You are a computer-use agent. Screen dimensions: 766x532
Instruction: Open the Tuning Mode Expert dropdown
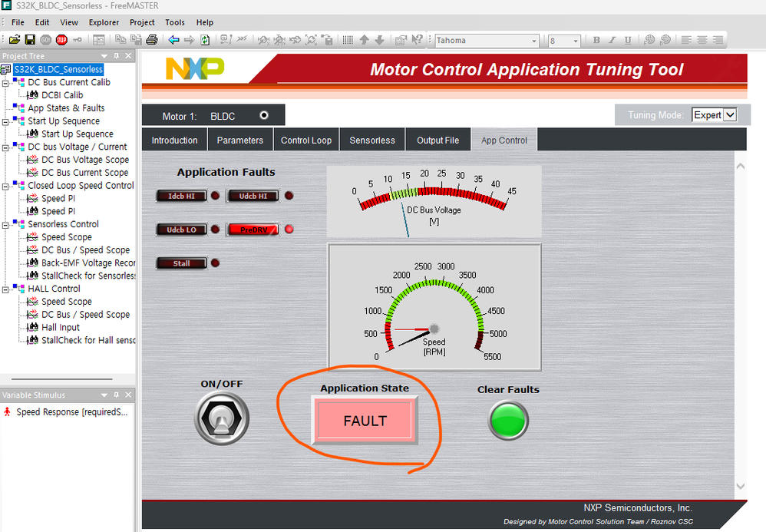tap(730, 115)
